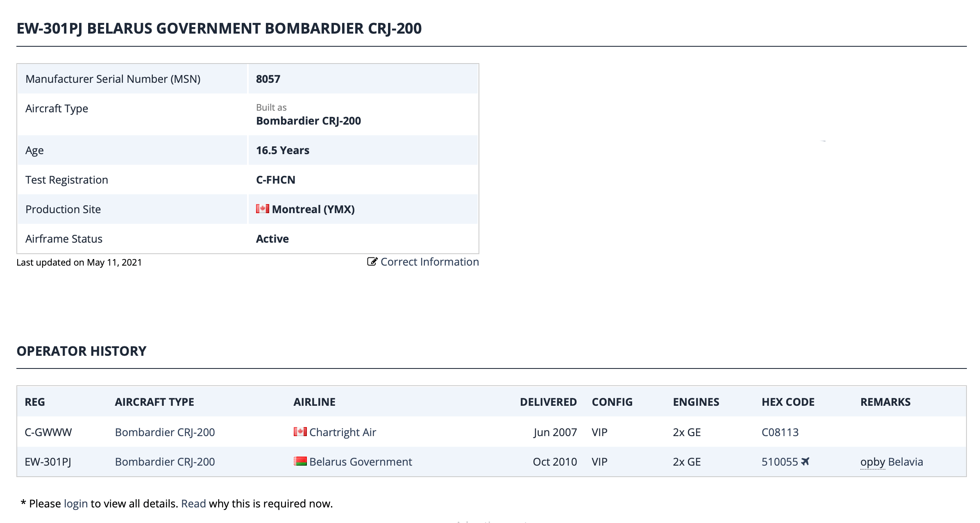The image size is (980, 523).
Task: Click the Canada flag next to Montreal
Action: [x=263, y=209]
